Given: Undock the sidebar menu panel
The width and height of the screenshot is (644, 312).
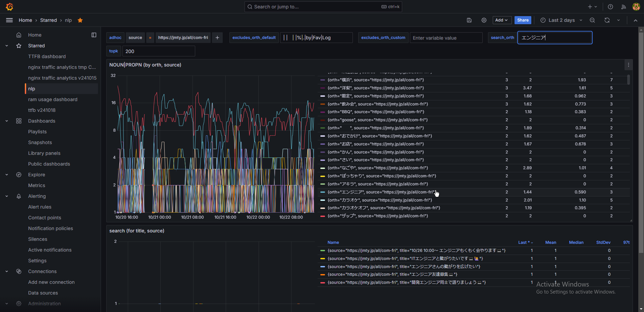Looking at the screenshot, I should pos(94,35).
